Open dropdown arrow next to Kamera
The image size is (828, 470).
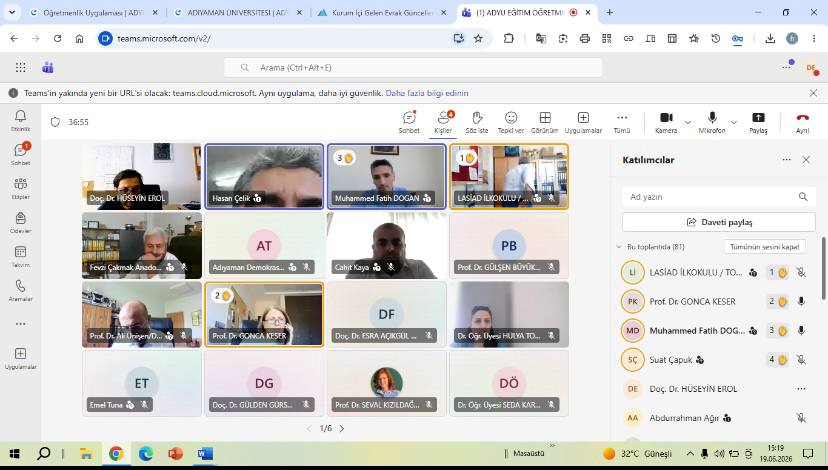click(x=688, y=123)
